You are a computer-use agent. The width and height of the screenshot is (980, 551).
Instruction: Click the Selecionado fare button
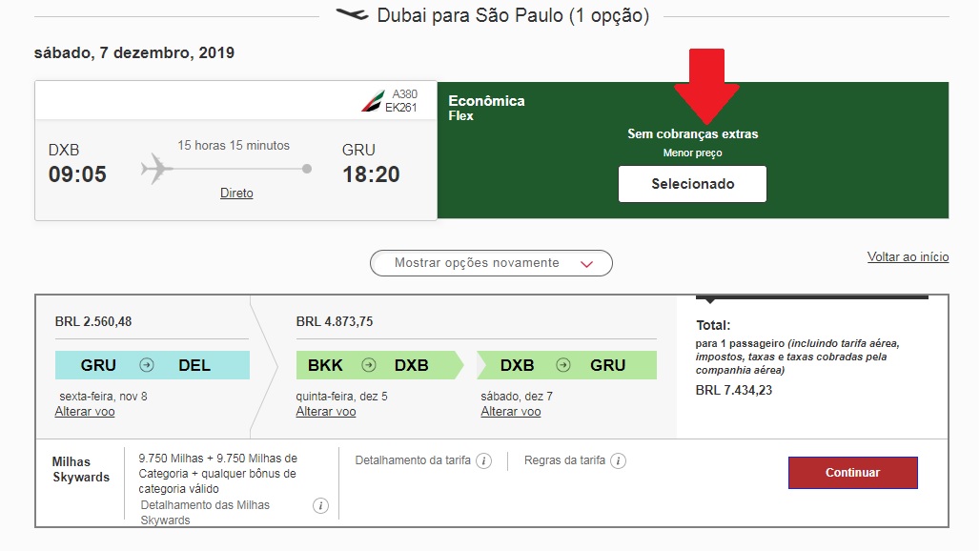692,184
